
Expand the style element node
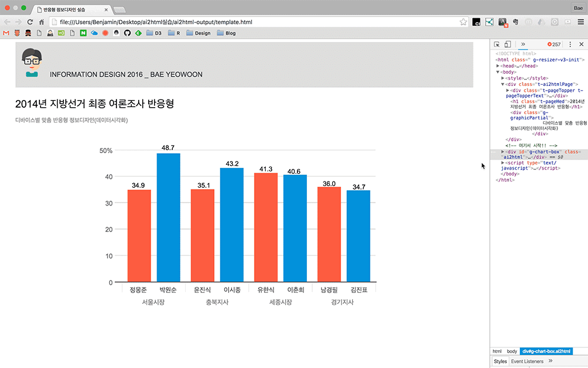click(503, 78)
